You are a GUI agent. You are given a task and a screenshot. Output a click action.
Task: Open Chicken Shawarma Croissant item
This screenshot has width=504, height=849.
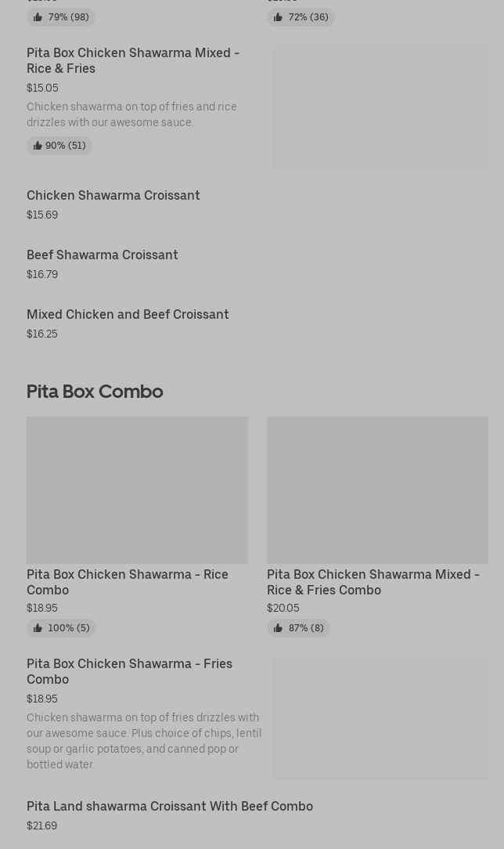[x=113, y=195]
